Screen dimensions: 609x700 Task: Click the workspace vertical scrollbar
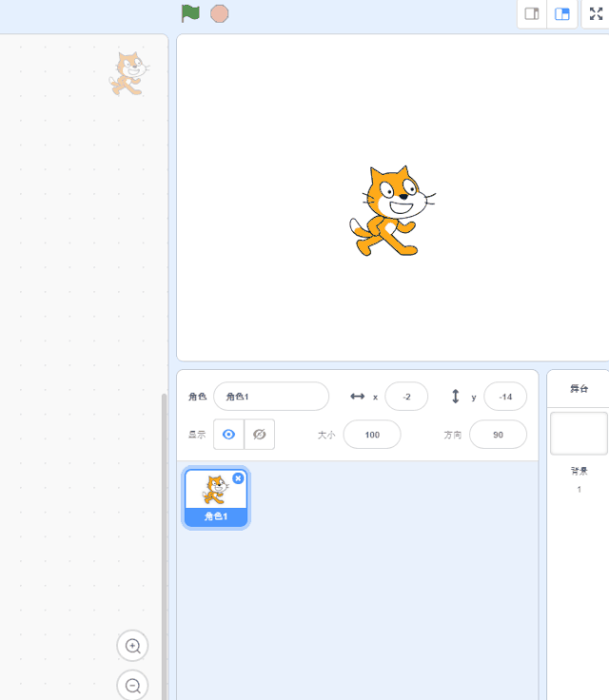click(164, 545)
